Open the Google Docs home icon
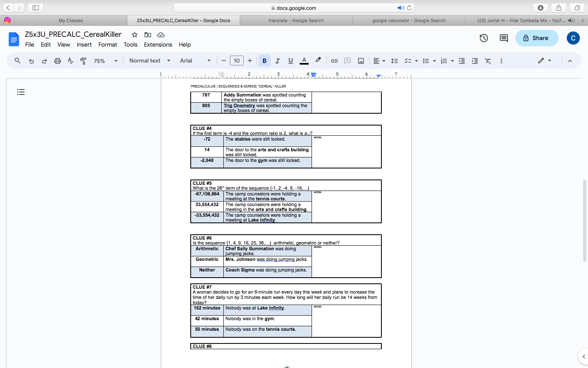The width and height of the screenshot is (588, 368). point(14,39)
